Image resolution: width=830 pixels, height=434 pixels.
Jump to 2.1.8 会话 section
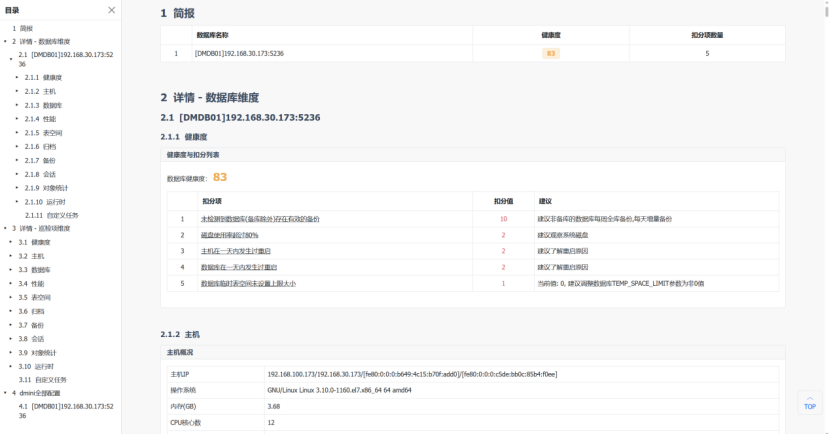pos(40,174)
